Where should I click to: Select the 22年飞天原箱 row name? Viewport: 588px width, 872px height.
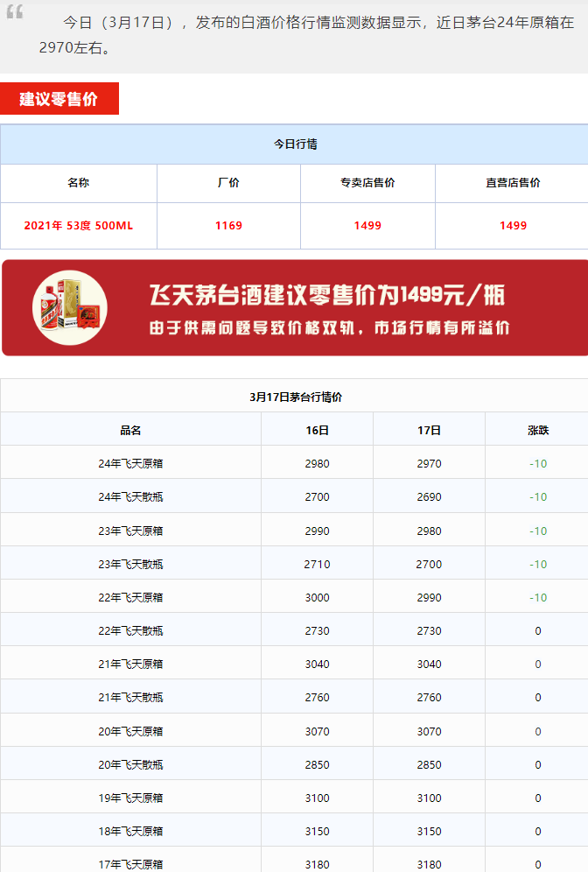coord(130,598)
